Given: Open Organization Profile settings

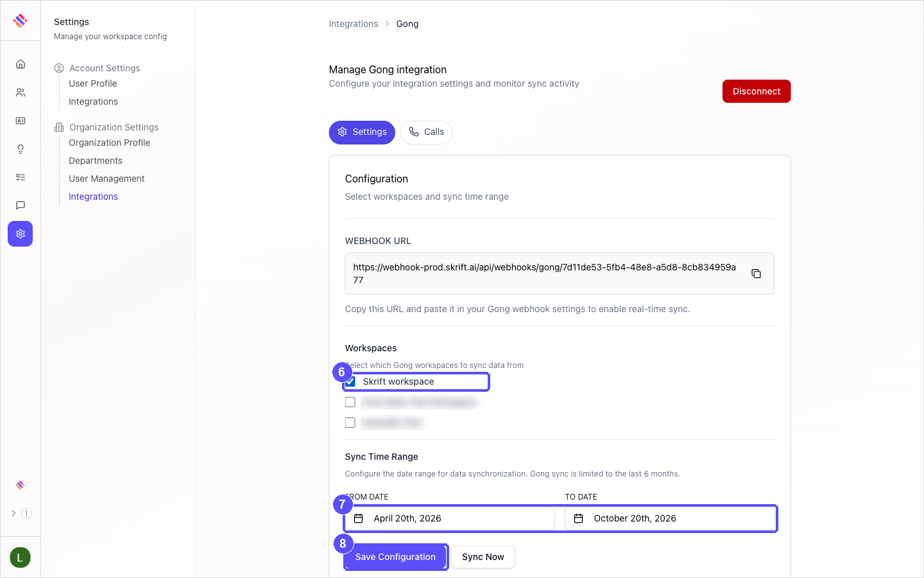Looking at the screenshot, I should pyautogui.click(x=110, y=143).
